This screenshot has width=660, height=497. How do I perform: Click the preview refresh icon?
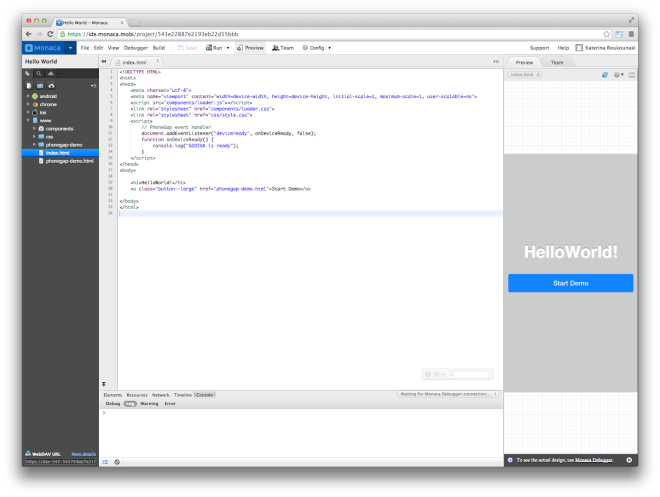click(x=605, y=74)
